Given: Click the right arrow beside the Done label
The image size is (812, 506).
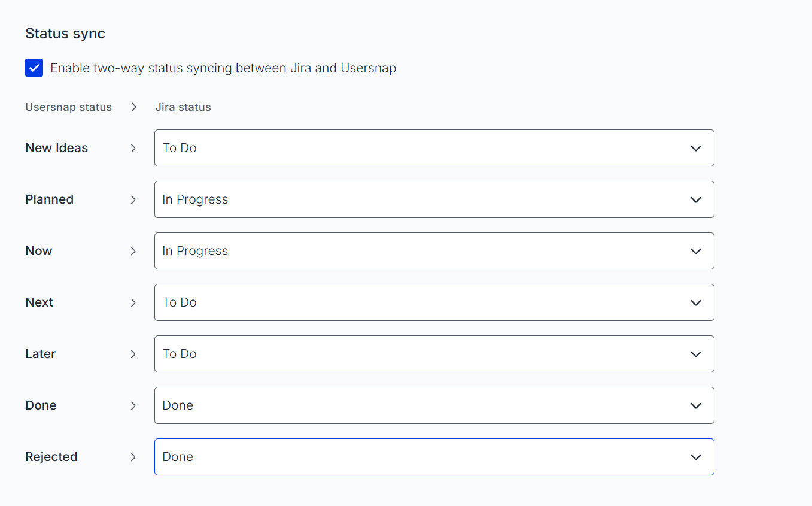Looking at the screenshot, I should 133,405.
